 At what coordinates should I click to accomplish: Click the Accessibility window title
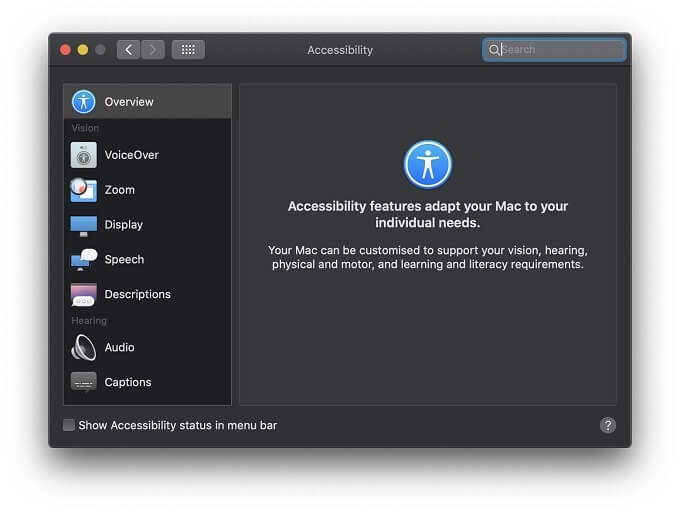(x=340, y=50)
